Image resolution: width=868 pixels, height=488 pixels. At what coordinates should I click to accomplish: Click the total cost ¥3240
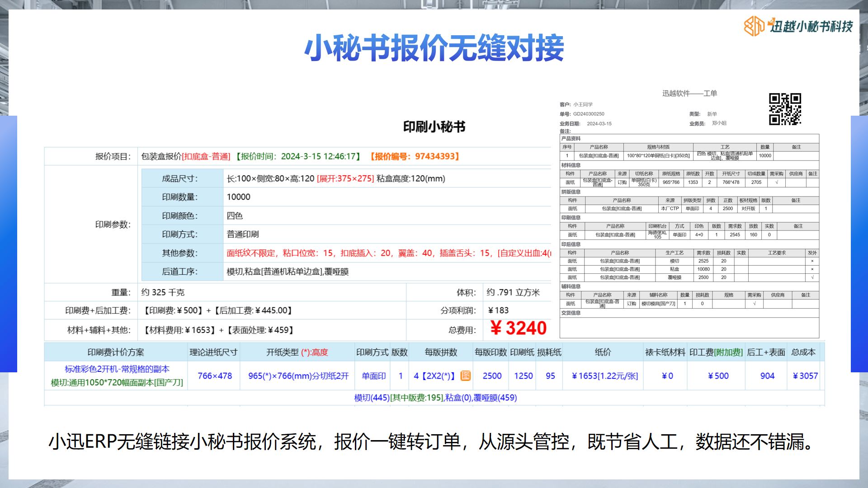pyautogui.click(x=519, y=328)
